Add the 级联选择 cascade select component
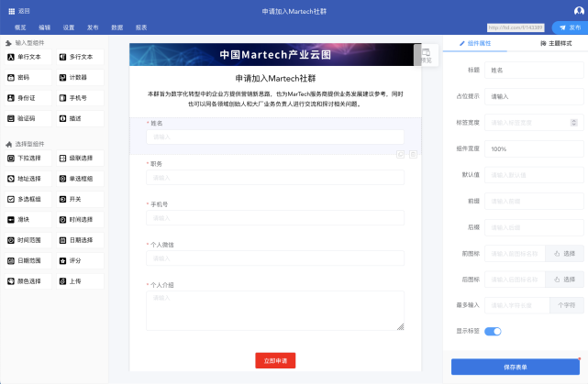Viewport: 588px width, 384px height. pyautogui.click(x=80, y=158)
